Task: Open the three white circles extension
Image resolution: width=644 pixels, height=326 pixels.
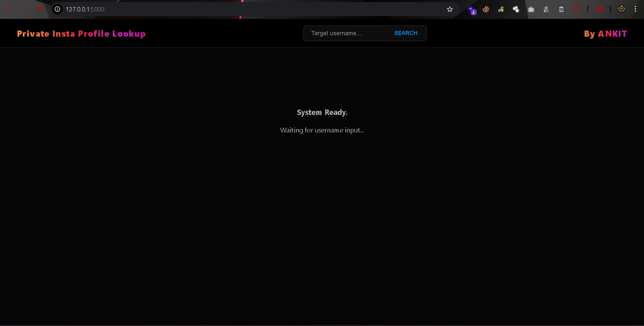Action: click(x=516, y=9)
